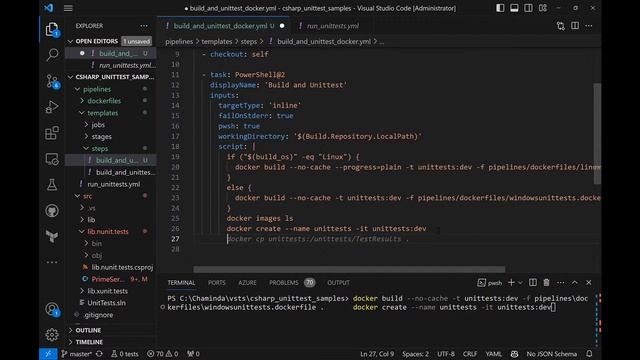The width and height of the screenshot is (640, 360).
Task: Select Problems panel tab
Action: coord(292,282)
